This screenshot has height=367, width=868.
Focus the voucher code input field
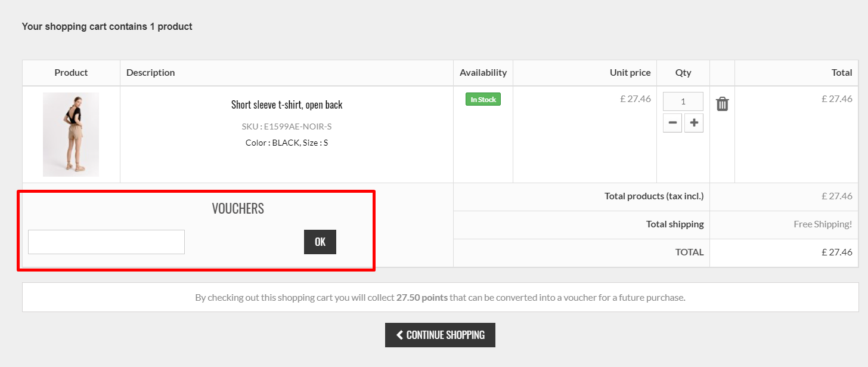pos(106,242)
